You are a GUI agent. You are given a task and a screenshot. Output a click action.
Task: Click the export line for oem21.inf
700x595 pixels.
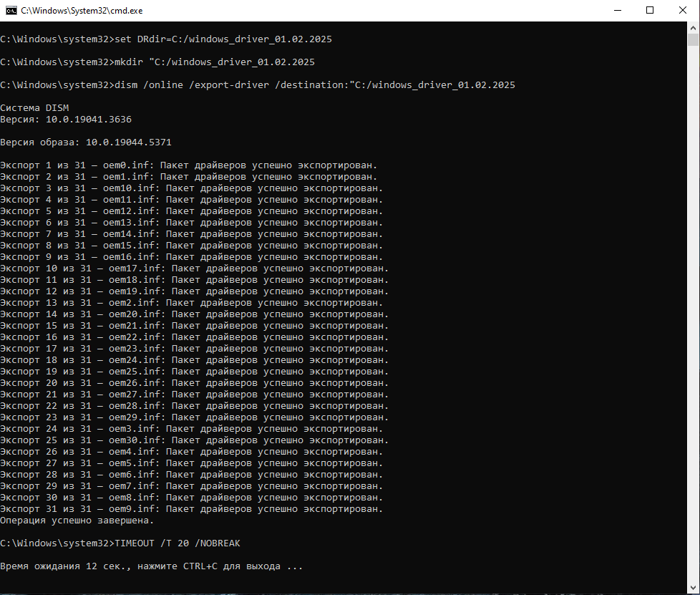click(195, 326)
